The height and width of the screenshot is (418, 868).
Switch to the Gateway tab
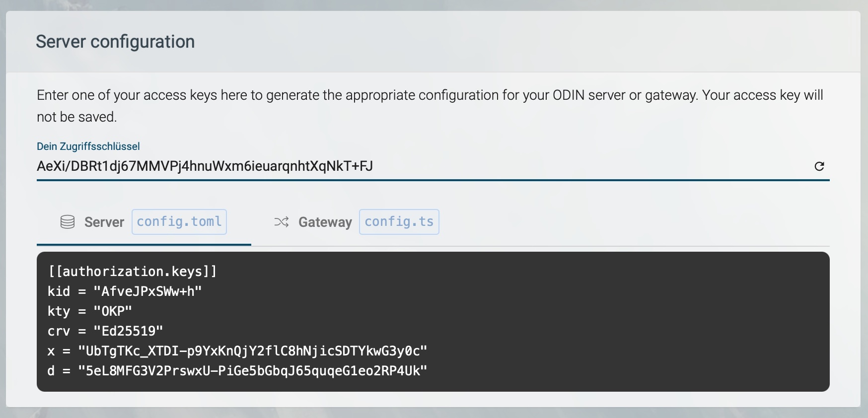click(x=325, y=222)
